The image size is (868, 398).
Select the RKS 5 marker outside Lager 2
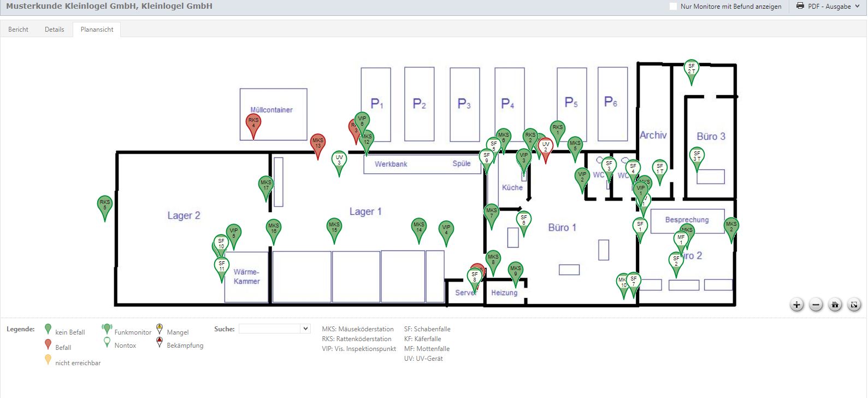(105, 205)
